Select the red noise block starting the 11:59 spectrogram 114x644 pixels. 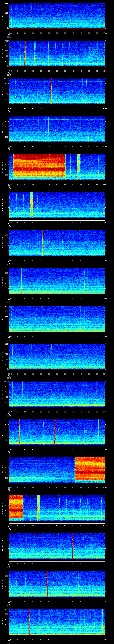point(16,506)
